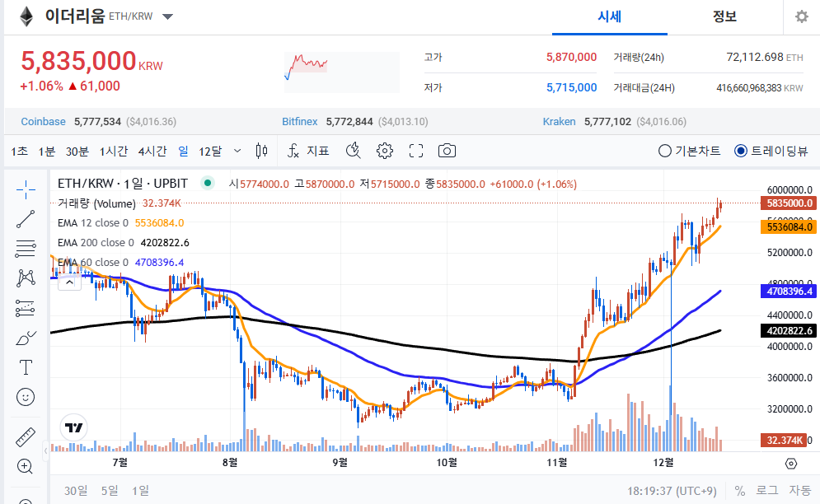
Task: Expand the ETH/KRW market dropdown arrow
Action: pos(167,16)
